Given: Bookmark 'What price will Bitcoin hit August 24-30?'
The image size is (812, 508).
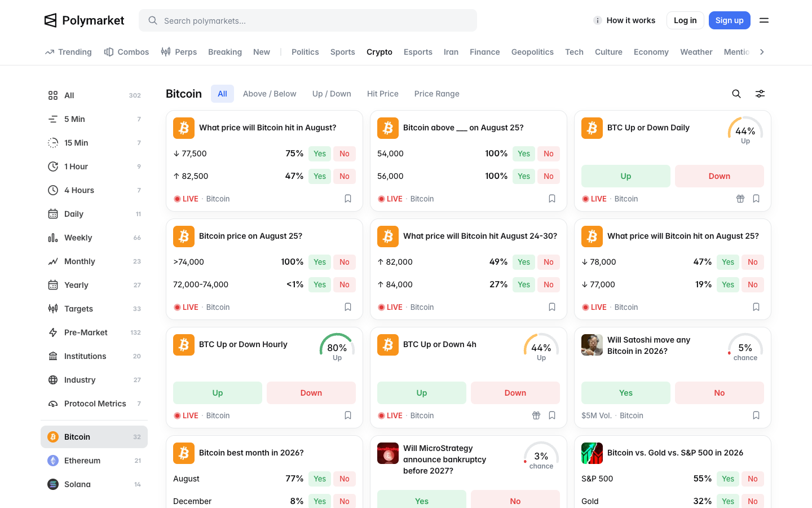Looking at the screenshot, I should click(x=552, y=307).
